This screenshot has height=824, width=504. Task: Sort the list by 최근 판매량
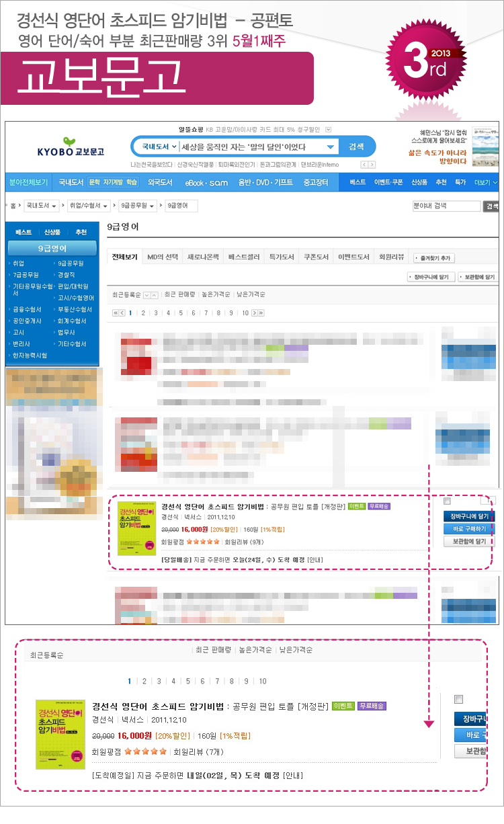(x=179, y=295)
